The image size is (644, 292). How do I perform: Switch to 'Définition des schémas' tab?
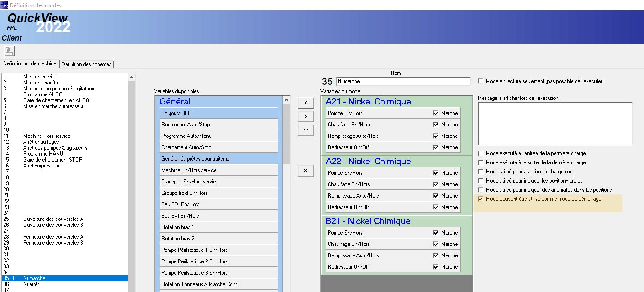click(x=87, y=64)
